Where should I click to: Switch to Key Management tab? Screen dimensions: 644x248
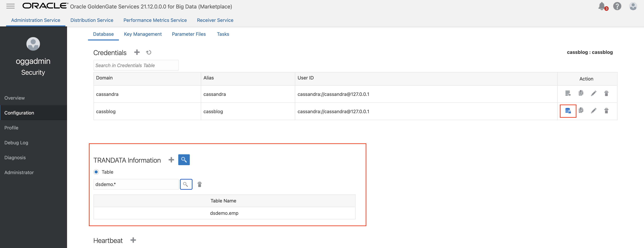(143, 34)
